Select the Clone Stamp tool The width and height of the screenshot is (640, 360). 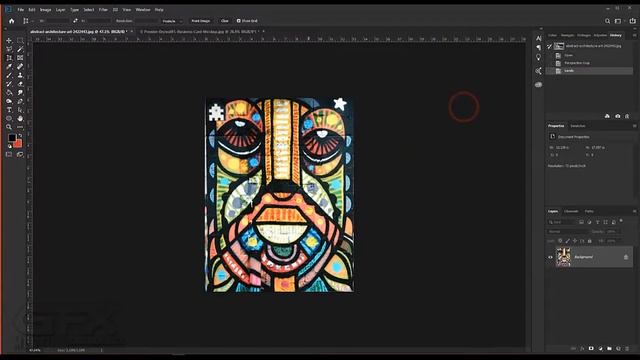20,75
